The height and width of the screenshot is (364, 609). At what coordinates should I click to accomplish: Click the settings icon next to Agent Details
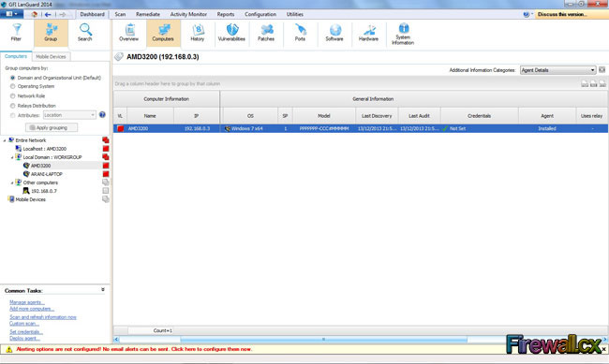coord(602,70)
